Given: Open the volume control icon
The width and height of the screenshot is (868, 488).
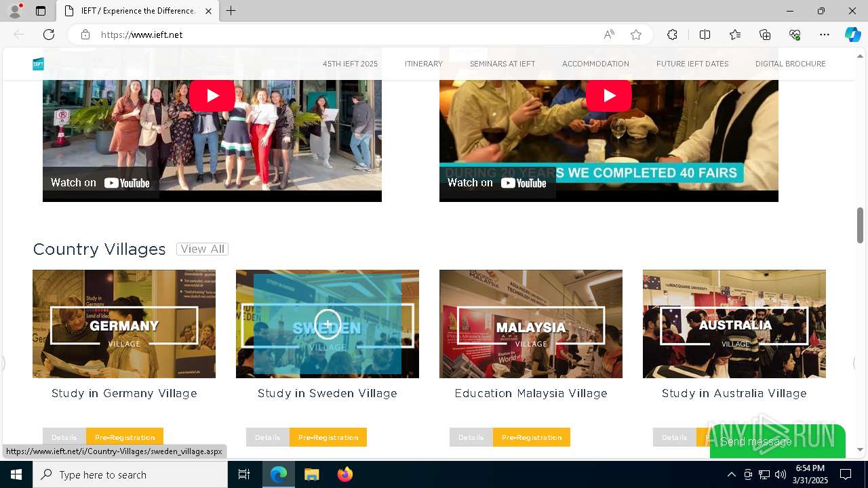Looking at the screenshot, I should tap(781, 474).
